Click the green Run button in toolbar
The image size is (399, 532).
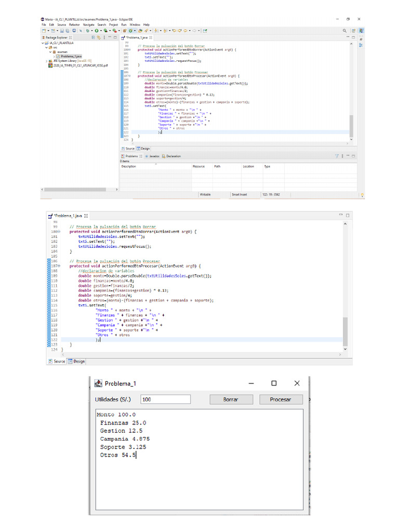coord(97,31)
